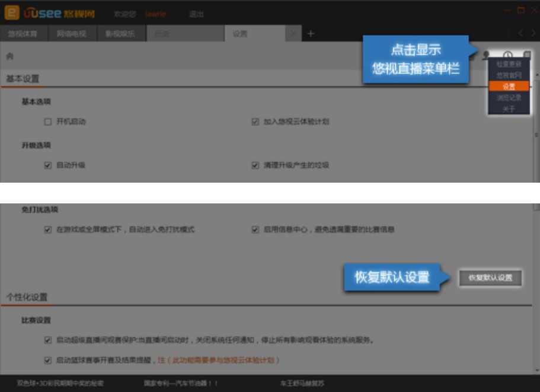The width and height of the screenshot is (540, 392).
Task: Open 浏览记录 from the dropdown menu
Action: point(509,97)
